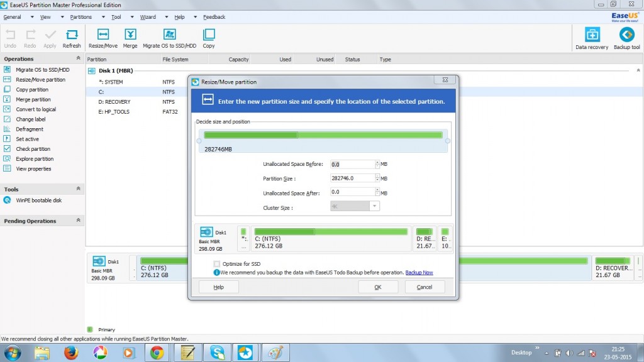Select the D: RECOVERY partition row
This screenshot has width=644, height=362.
click(138, 102)
